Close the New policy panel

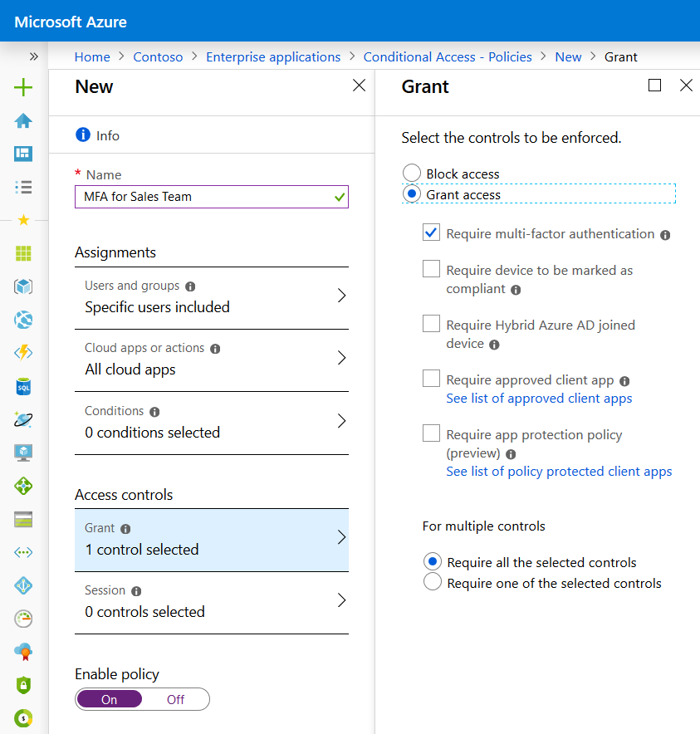click(359, 86)
